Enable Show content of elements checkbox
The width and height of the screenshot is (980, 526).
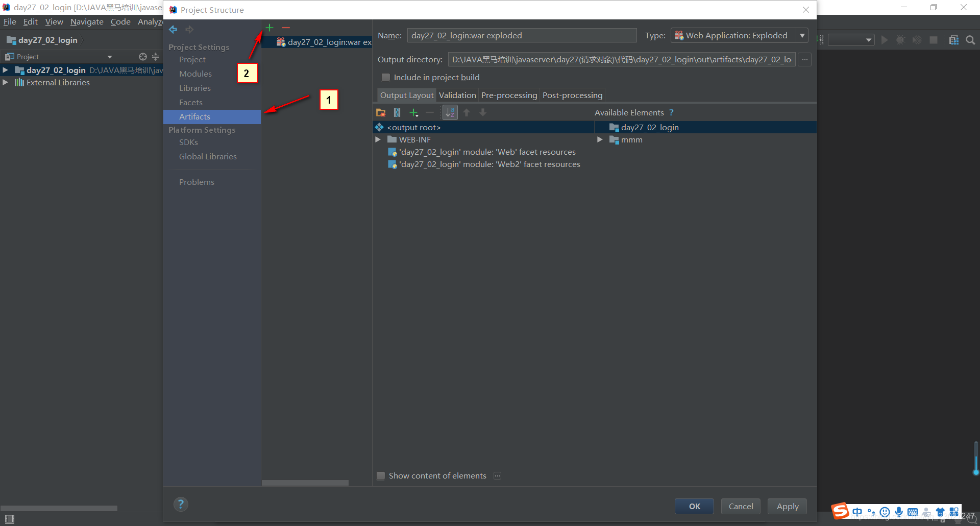point(381,476)
